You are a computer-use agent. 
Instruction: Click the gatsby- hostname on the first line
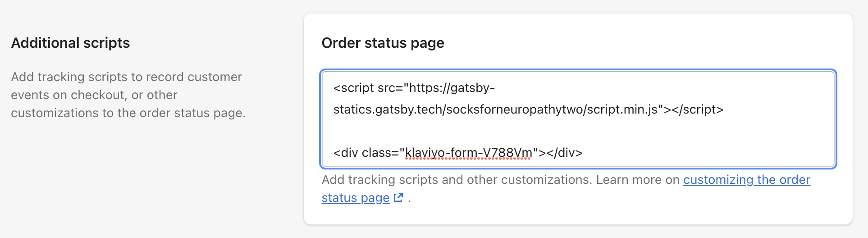(x=472, y=87)
